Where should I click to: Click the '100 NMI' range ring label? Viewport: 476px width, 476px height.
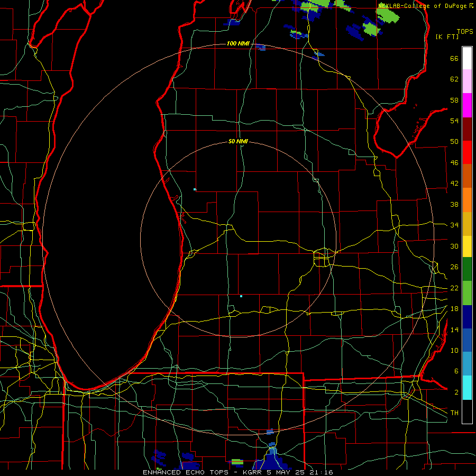point(238,44)
